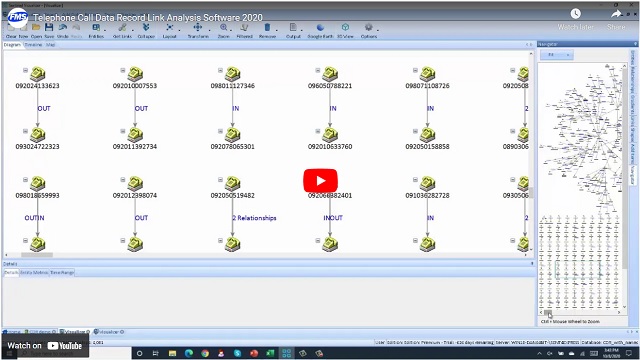Collapse the node 098011127346 with minus box
640x360 pixels.
pyautogui.click(x=220, y=70)
